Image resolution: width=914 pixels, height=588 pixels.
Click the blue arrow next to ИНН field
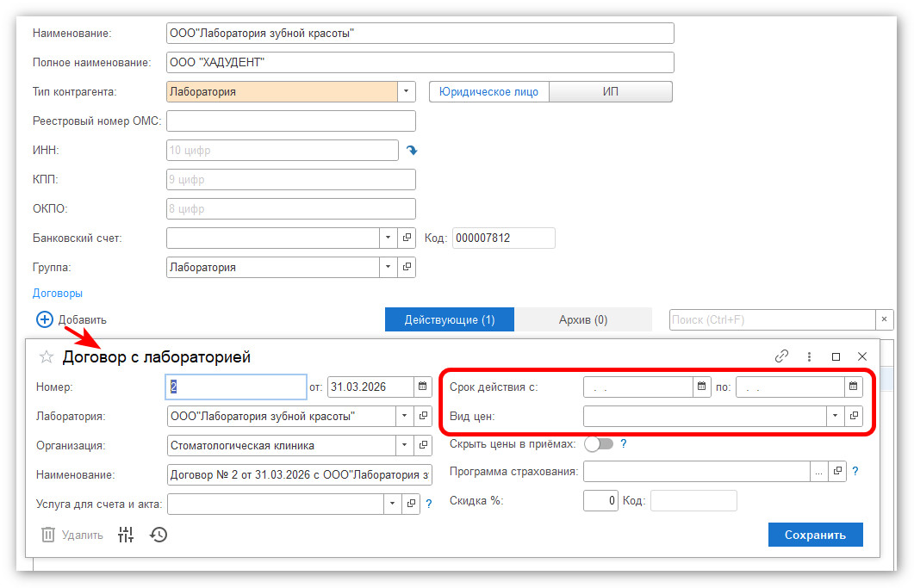point(412,151)
